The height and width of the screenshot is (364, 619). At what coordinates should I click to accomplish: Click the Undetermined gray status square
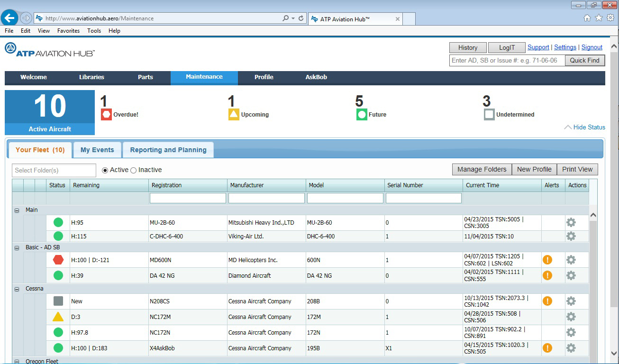click(x=489, y=114)
